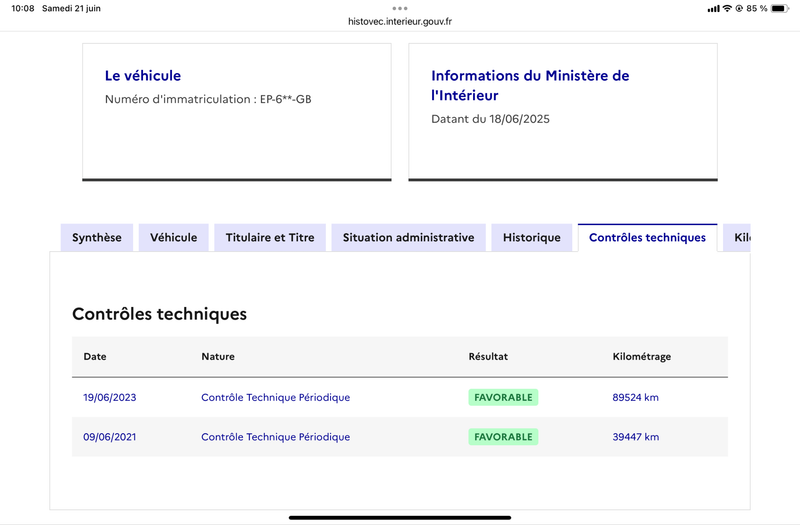Image resolution: width=800 pixels, height=525 pixels.
Task: Tap the home indicator bar at bottom
Action: click(400, 517)
